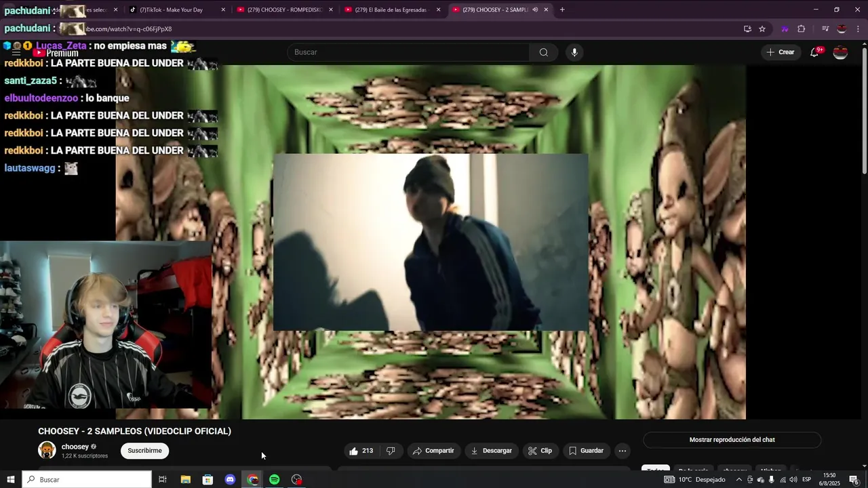Dislike the CHOOSEY video
The height and width of the screenshot is (488, 868).
391,451
